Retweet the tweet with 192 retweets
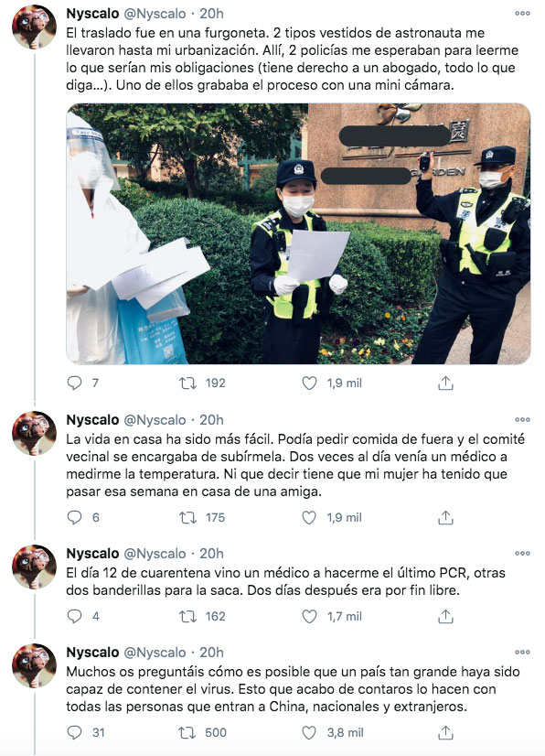The height and width of the screenshot is (756, 545). pos(188,383)
